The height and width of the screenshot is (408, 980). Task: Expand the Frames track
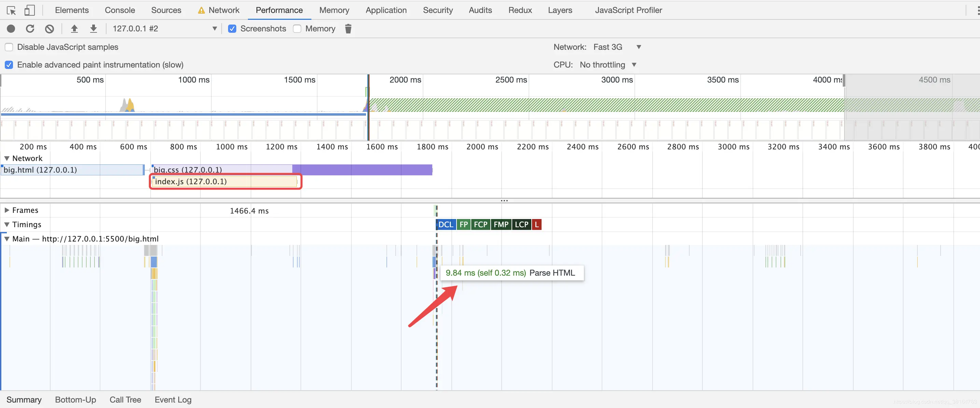click(6, 210)
